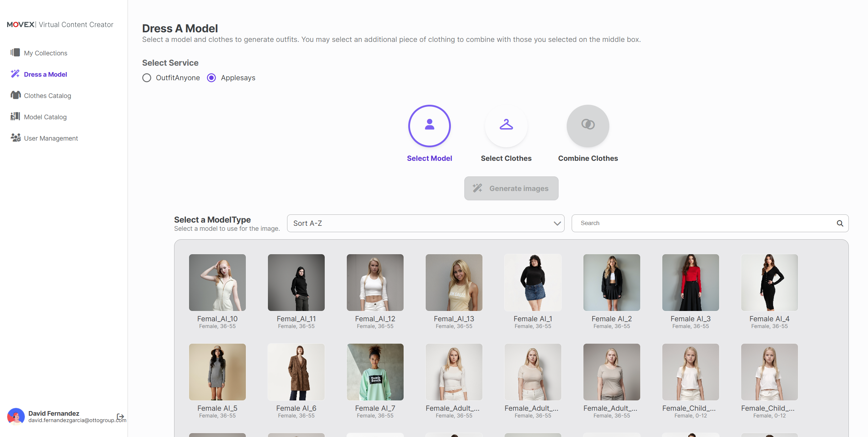
Task: Navigate to Model Catalog page
Action: [45, 117]
